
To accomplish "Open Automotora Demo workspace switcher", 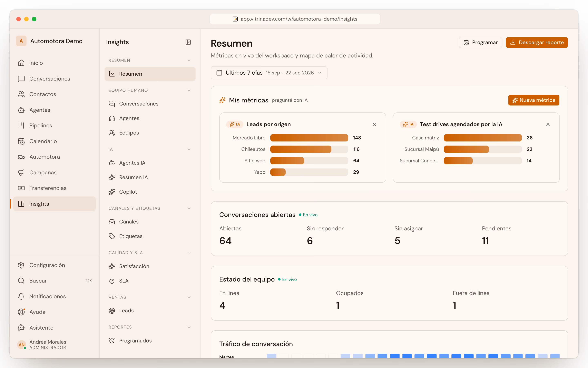I will (50, 41).
